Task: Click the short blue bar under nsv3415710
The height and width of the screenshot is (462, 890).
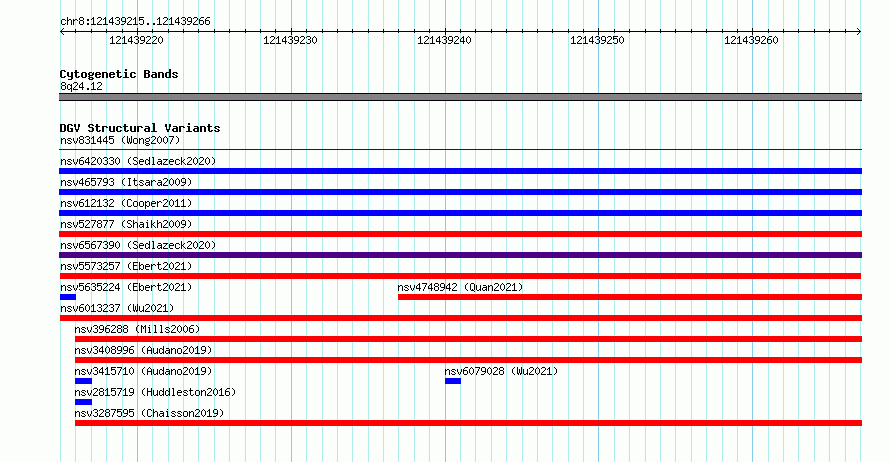Action: pos(83,381)
